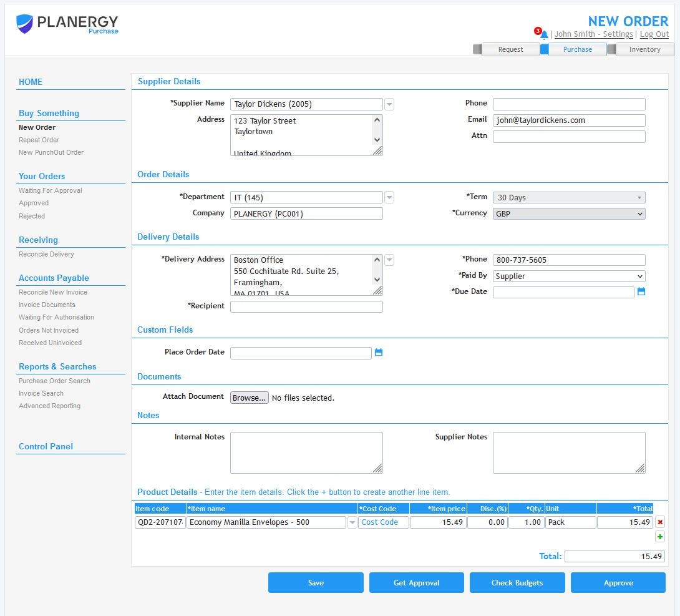Open the Paid By Supplier dropdown
680x616 pixels.
point(568,276)
